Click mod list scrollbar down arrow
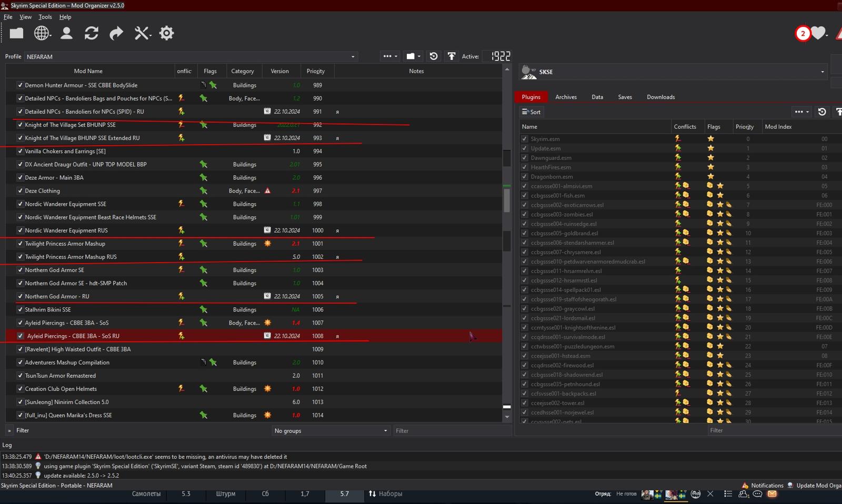 point(507,417)
